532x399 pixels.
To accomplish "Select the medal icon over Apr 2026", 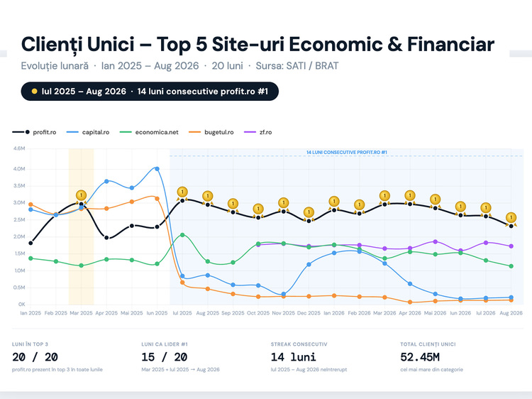I will (x=410, y=195).
